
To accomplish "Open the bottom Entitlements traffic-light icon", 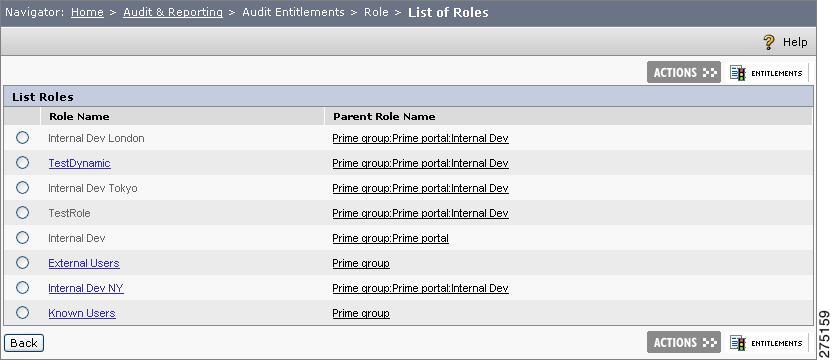I will [x=737, y=342].
